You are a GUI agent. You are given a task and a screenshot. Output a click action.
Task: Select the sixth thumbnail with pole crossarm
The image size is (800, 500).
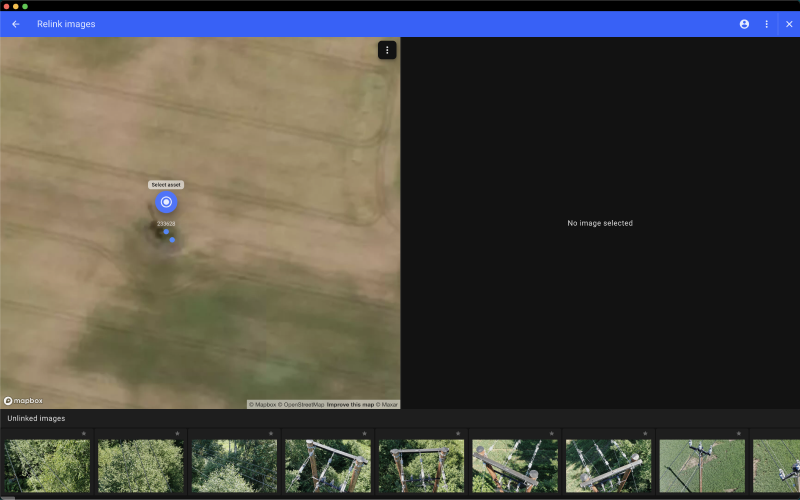click(x=514, y=466)
